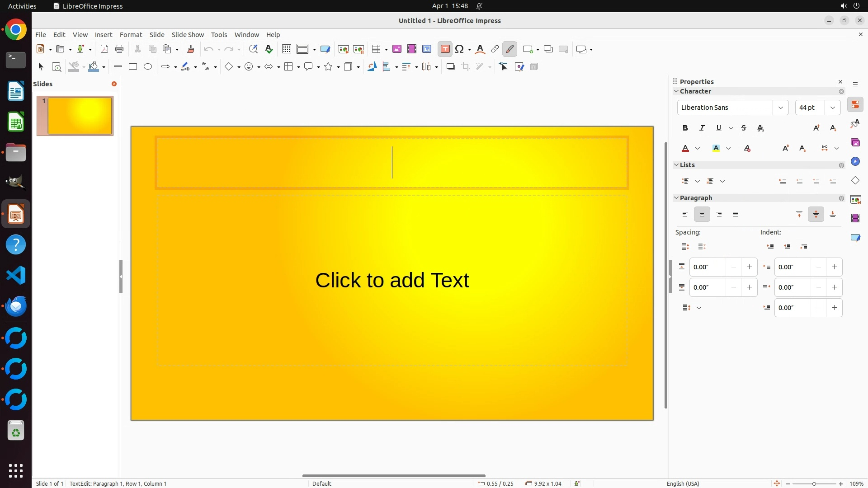Select the Rectangle shape tool
Screen dimensions: 868x488
[132, 67]
